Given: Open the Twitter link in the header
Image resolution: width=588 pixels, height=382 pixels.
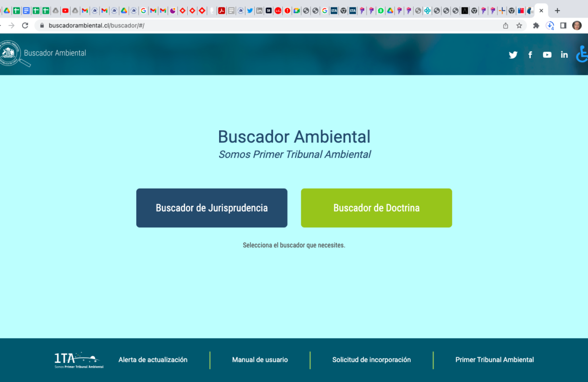Looking at the screenshot, I should point(513,55).
